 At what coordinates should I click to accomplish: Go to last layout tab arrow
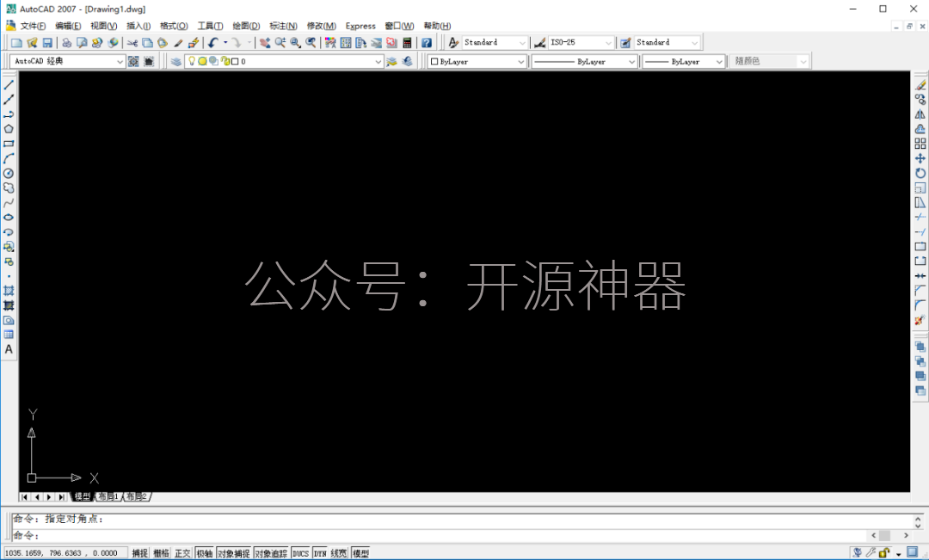coord(62,497)
